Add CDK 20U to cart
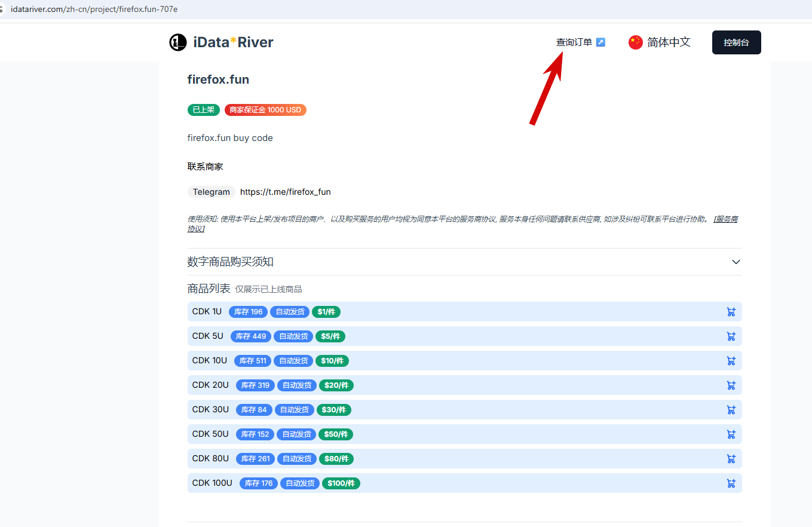This screenshot has height=527, width=812. click(731, 385)
